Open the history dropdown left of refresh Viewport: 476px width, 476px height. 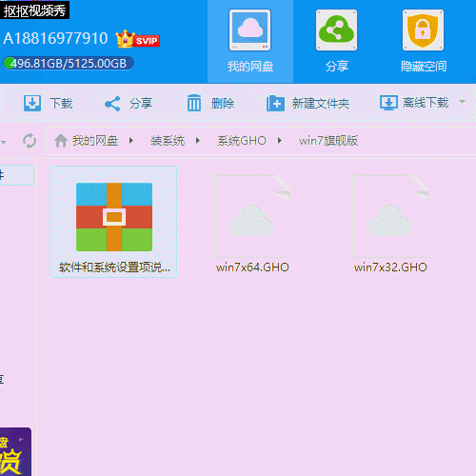point(4,142)
